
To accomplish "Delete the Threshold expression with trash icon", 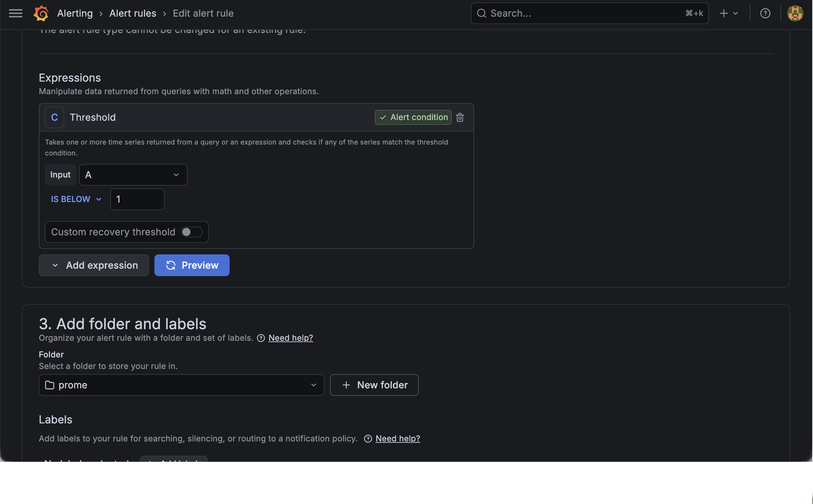I will [460, 117].
